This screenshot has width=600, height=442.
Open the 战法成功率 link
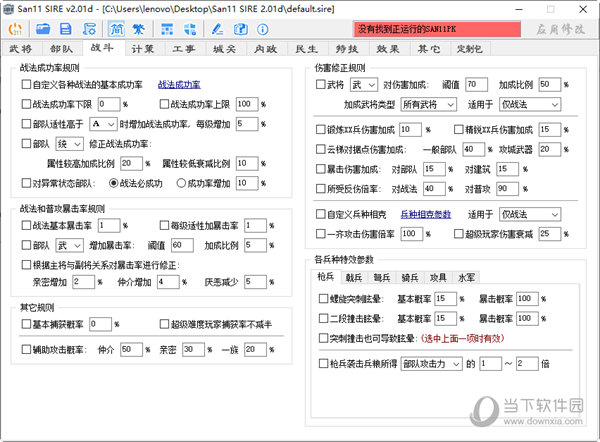click(179, 85)
